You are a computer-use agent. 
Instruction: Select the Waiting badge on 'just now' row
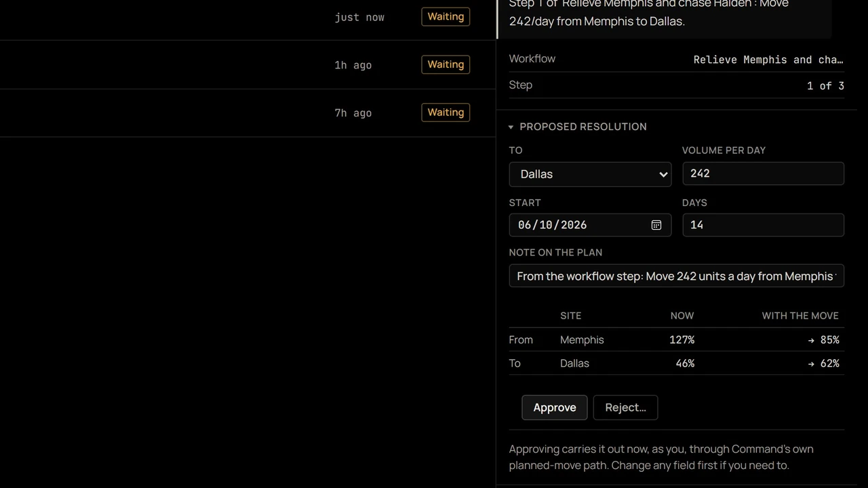tap(446, 16)
